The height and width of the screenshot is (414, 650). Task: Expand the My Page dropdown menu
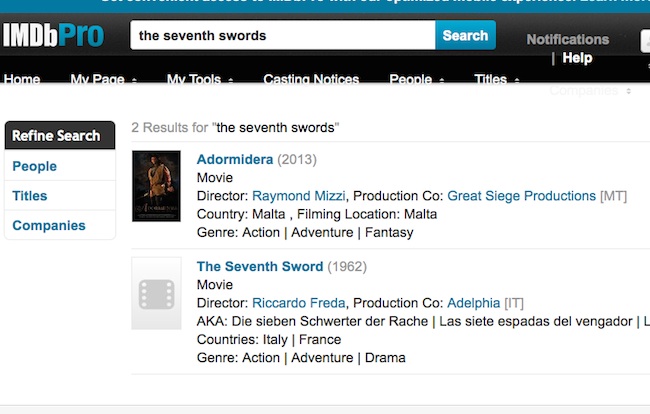coord(104,79)
